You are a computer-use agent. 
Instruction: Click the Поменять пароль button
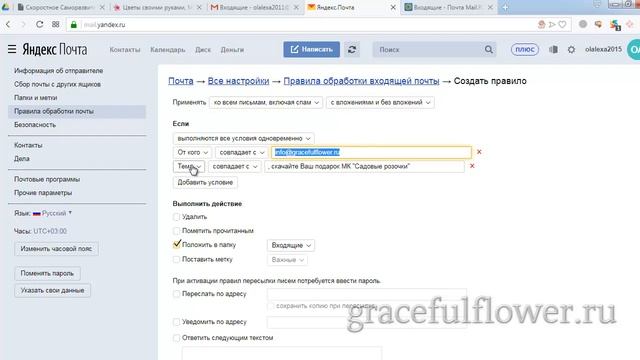tap(47, 273)
